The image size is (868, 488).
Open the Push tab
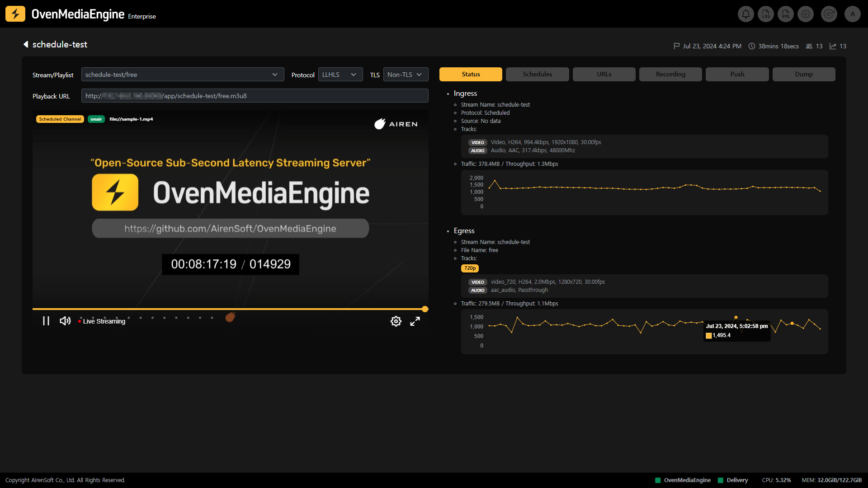[x=737, y=74]
